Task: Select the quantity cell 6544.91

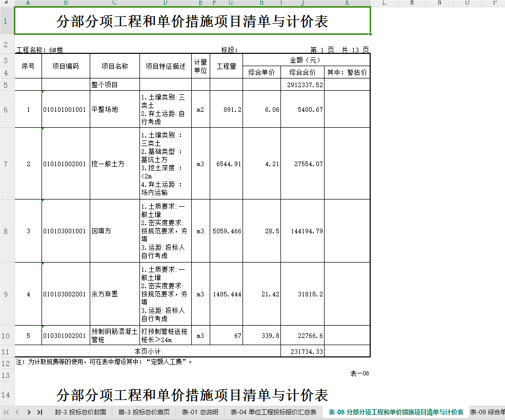Action: coord(226,164)
